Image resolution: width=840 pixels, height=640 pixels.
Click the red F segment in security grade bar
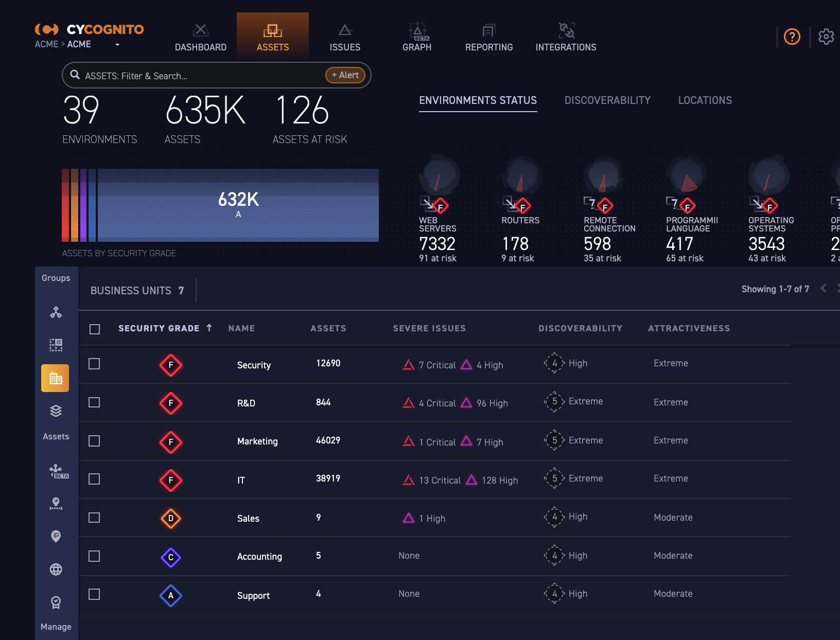pyautogui.click(x=65, y=205)
